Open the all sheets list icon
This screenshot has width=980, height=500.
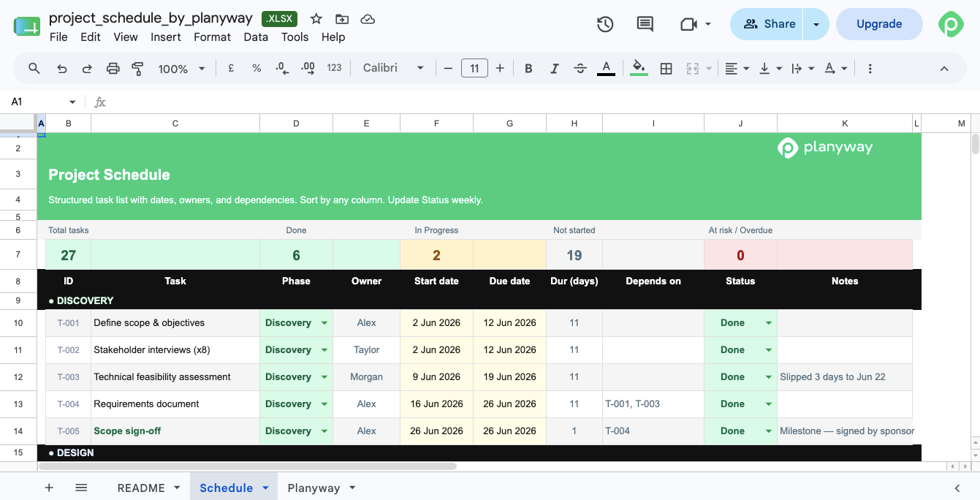pyautogui.click(x=81, y=488)
